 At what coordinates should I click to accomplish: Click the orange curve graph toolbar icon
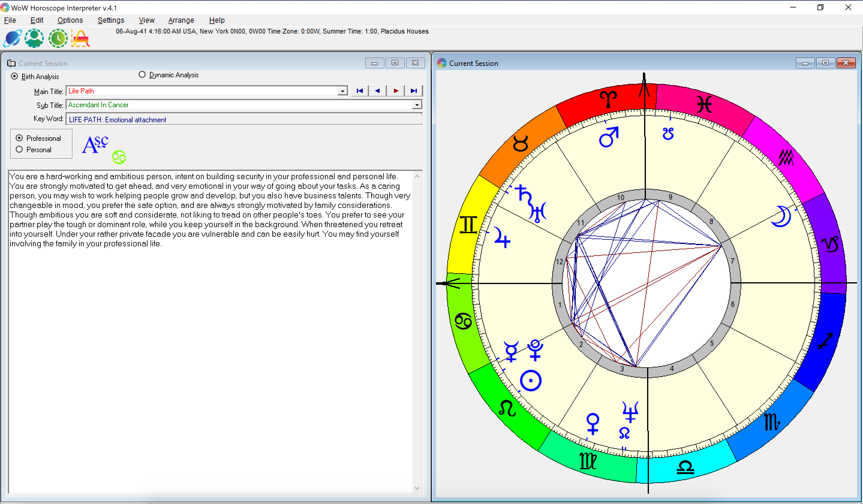pyautogui.click(x=81, y=38)
